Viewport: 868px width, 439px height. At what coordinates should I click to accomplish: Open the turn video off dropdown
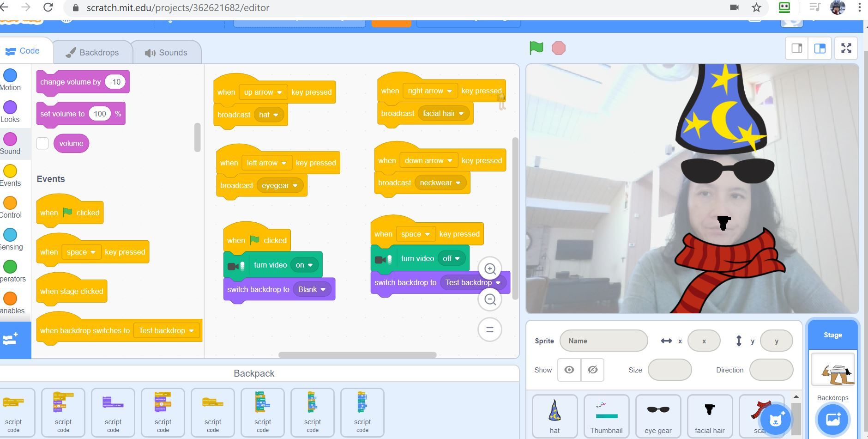pyautogui.click(x=452, y=258)
